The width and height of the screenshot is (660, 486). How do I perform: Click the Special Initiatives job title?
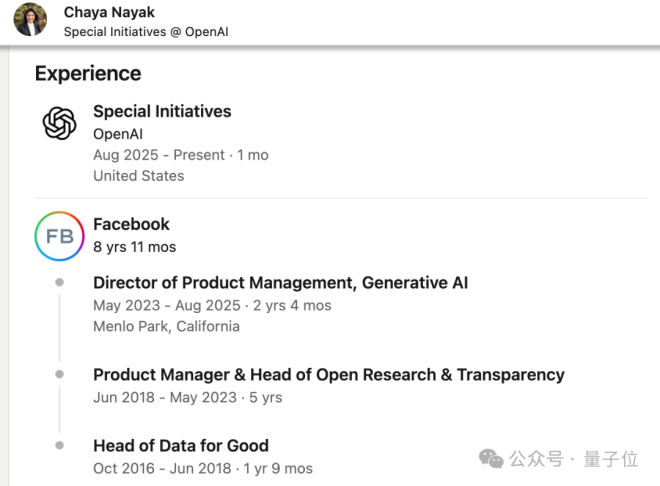click(x=162, y=112)
